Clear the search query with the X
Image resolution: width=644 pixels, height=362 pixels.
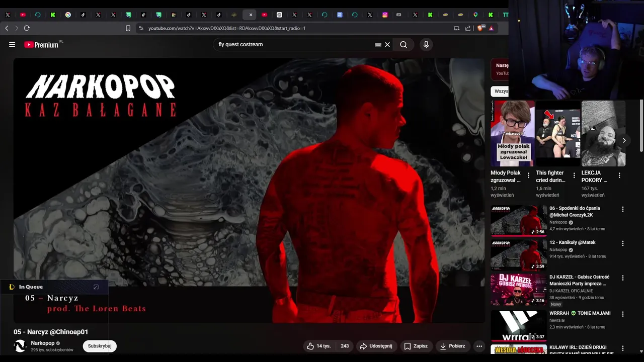pyautogui.click(x=387, y=45)
